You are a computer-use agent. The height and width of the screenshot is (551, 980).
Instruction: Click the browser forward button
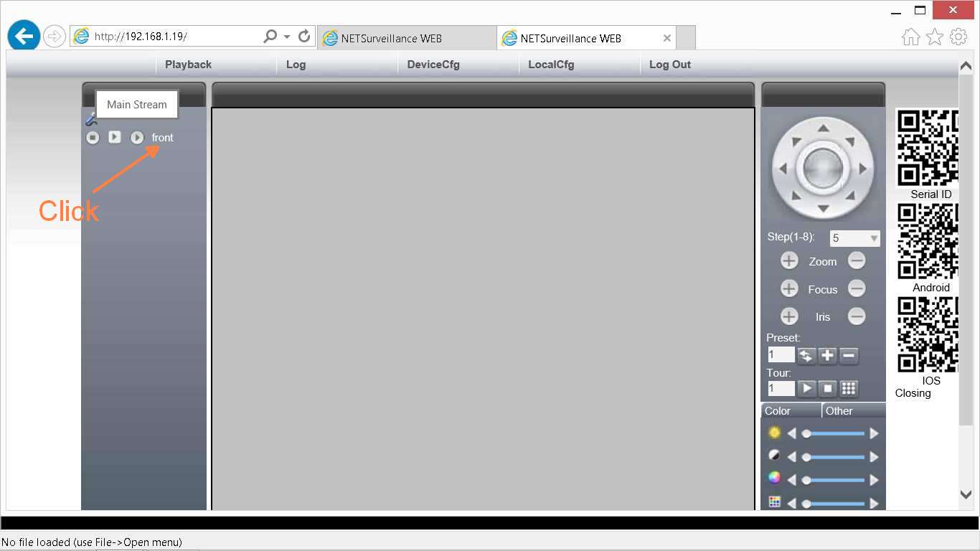click(55, 36)
